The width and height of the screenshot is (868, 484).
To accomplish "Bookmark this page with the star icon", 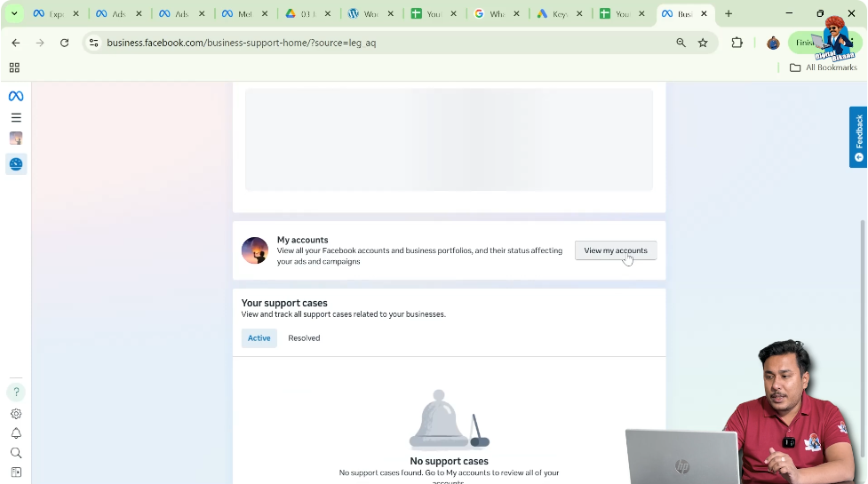I will pyautogui.click(x=703, y=43).
